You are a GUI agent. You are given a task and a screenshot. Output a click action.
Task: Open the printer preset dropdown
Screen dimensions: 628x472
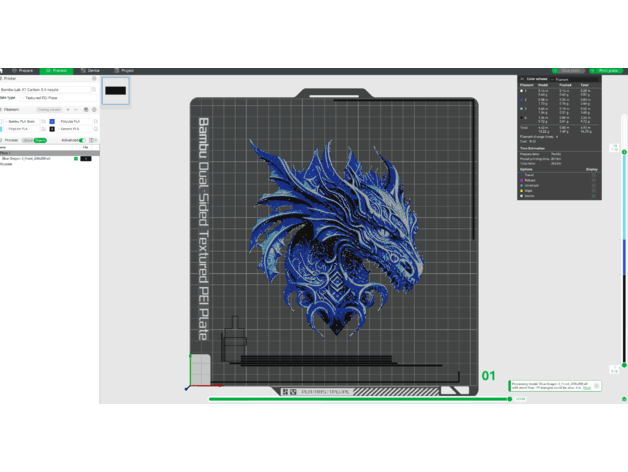45,89
